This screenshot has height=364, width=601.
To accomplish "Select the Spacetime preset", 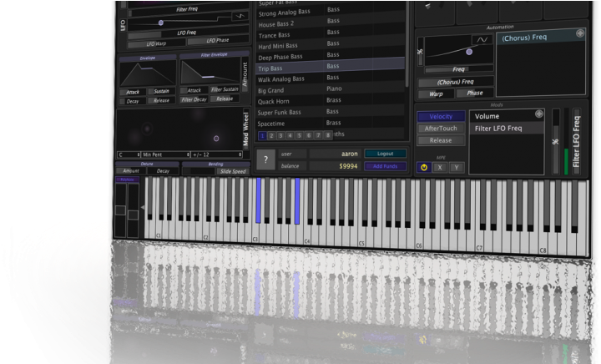I will [x=330, y=124].
